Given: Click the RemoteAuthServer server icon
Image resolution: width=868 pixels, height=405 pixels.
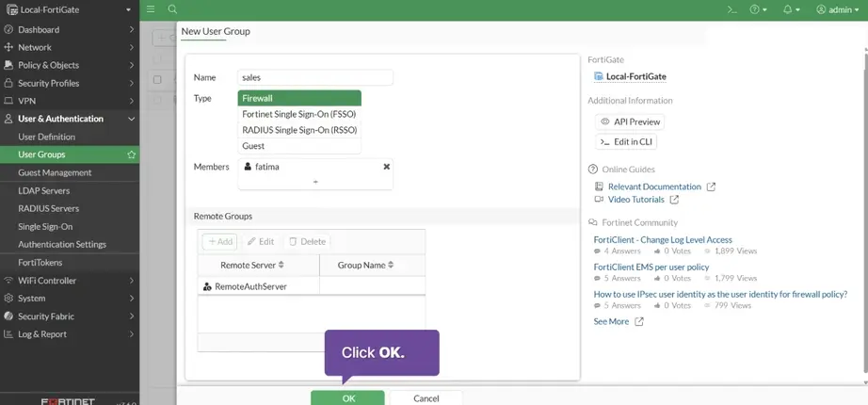Looking at the screenshot, I should click(207, 286).
